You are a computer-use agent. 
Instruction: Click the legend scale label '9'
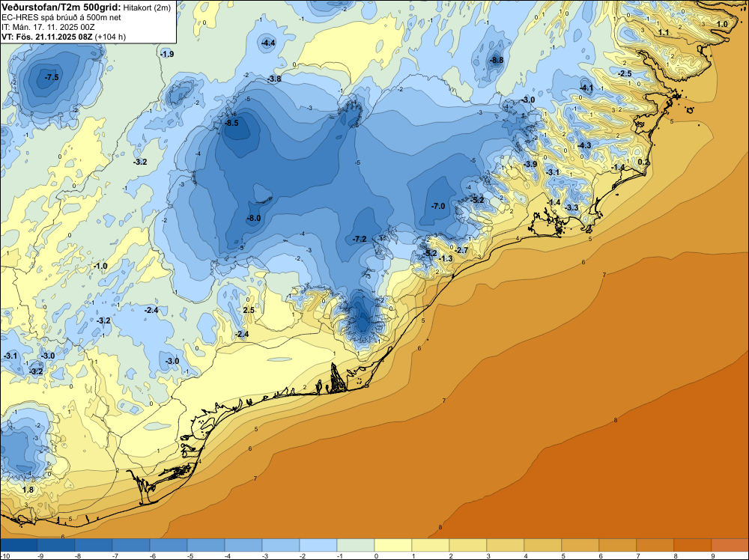(713, 556)
